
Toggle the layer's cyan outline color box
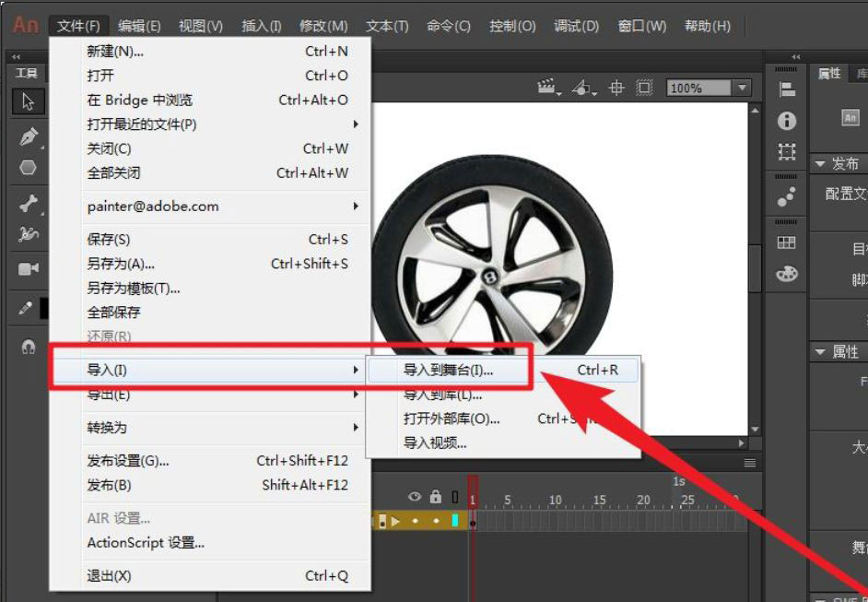455,521
